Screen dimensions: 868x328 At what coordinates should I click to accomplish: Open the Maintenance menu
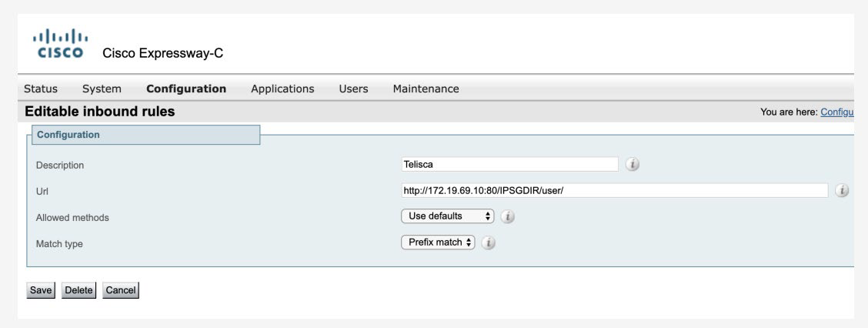(426, 89)
